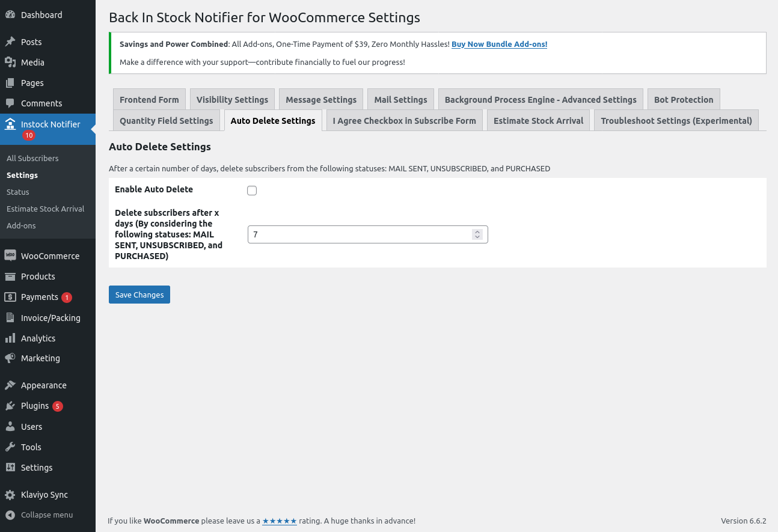Viewport: 778px width, 532px height.
Task: Click the Klaviyo Sync gear icon
Action: click(x=10, y=495)
